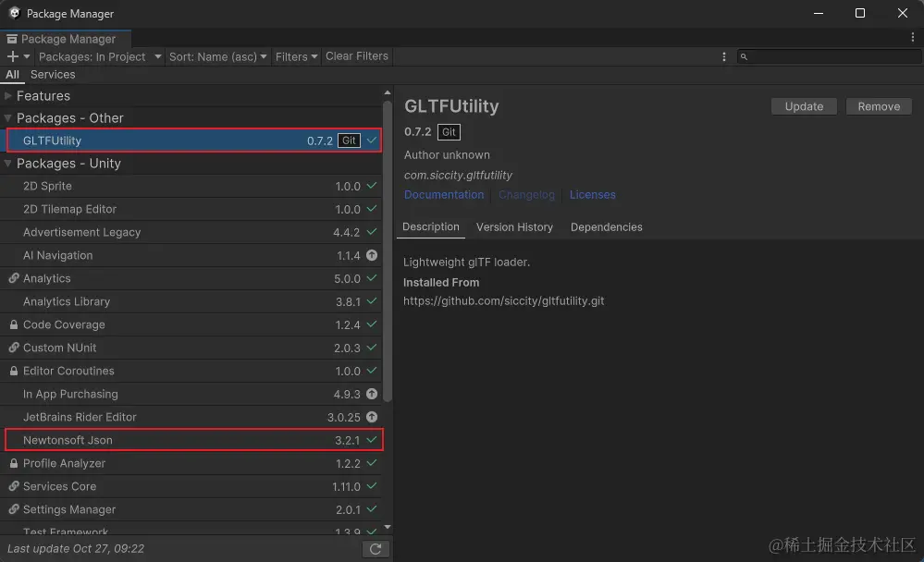
Task: Click the package search input field
Action: pos(829,56)
